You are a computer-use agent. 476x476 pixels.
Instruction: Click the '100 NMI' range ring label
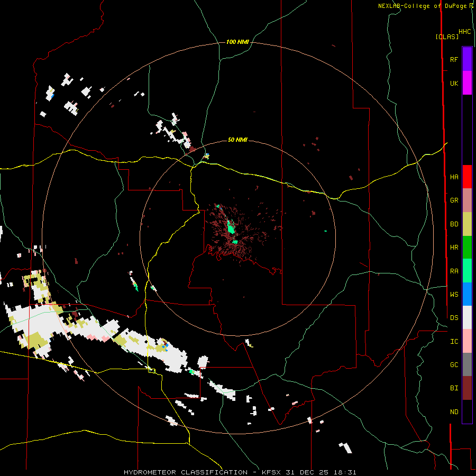pyautogui.click(x=237, y=42)
